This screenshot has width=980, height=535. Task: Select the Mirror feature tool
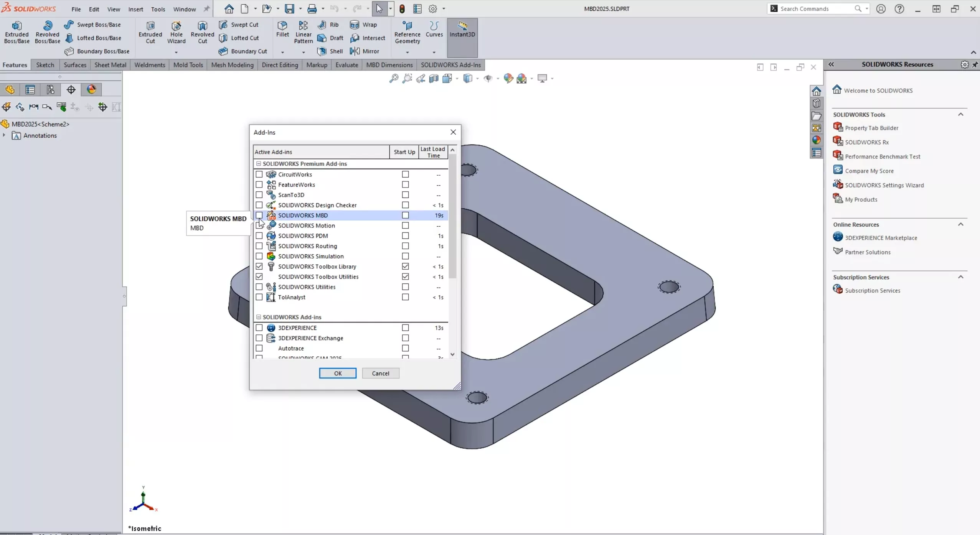tap(365, 51)
